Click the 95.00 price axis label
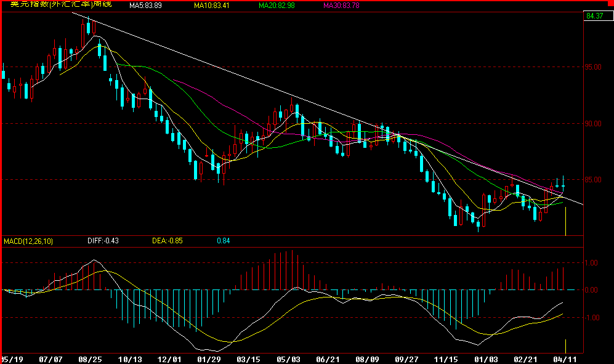The width and height of the screenshot is (614, 364). 593,67
